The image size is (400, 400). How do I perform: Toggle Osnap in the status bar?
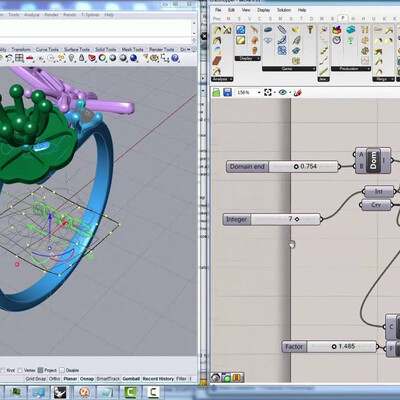(x=87, y=379)
